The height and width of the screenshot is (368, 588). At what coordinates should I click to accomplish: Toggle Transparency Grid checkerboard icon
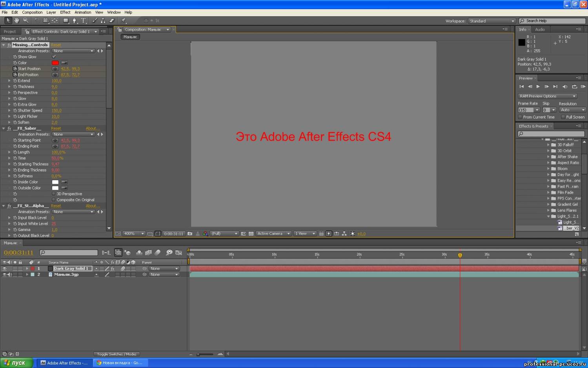[x=251, y=233]
